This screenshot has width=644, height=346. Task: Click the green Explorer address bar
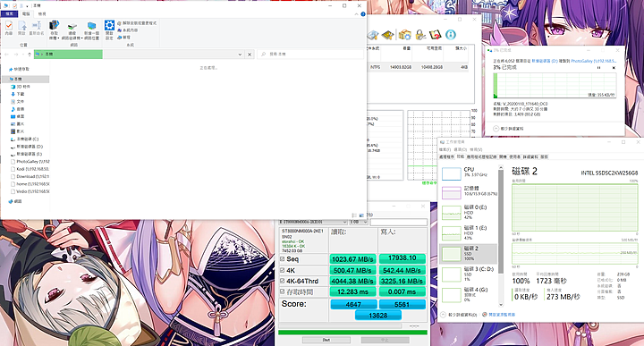(x=68, y=55)
